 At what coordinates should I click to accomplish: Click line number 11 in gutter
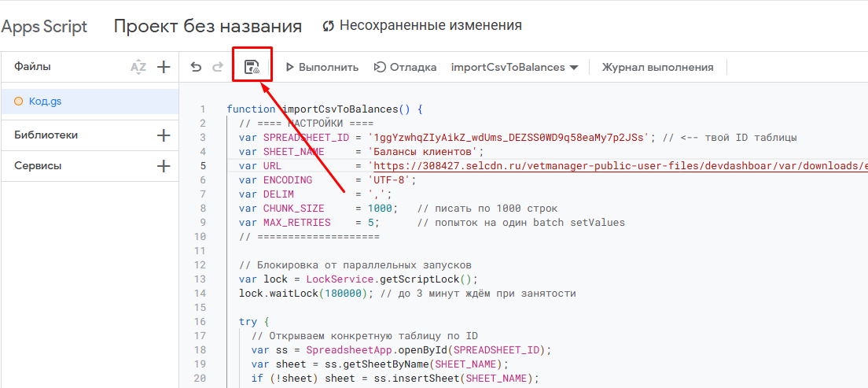tap(202, 251)
